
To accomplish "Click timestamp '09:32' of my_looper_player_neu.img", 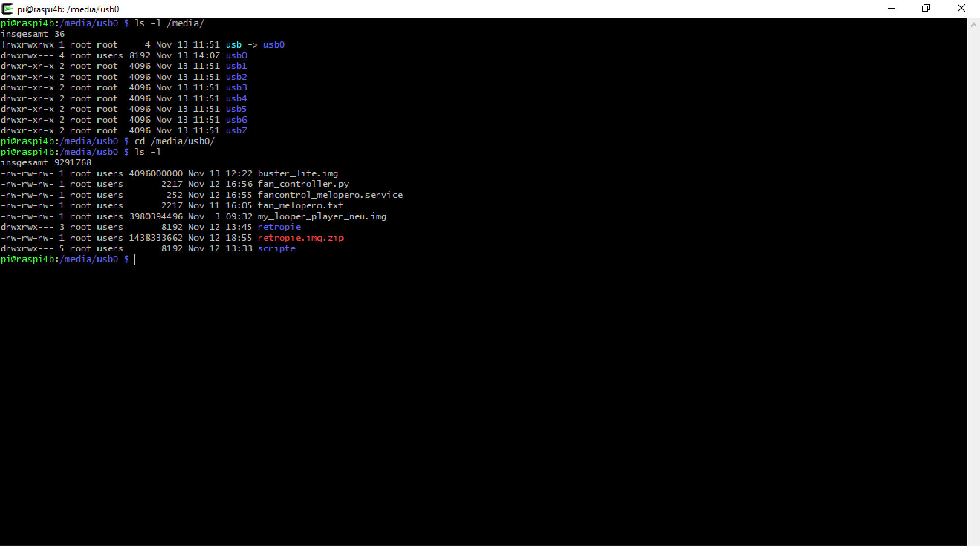I will point(239,217).
